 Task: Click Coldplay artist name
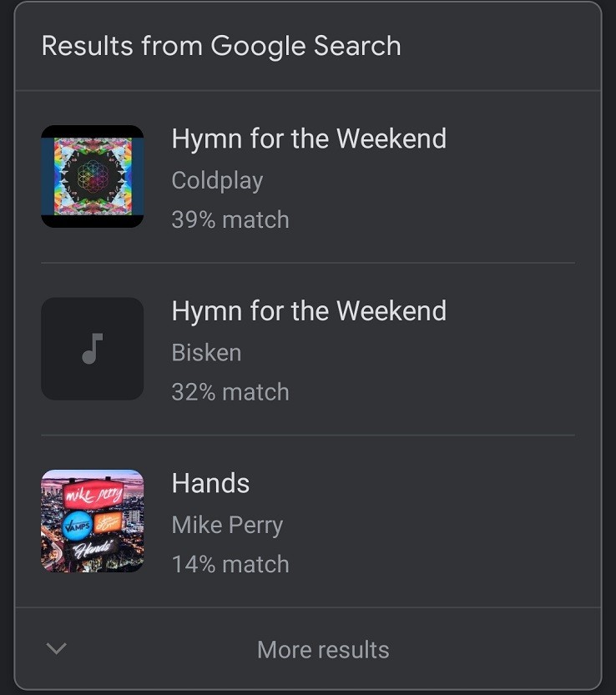pyautogui.click(x=217, y=181)
